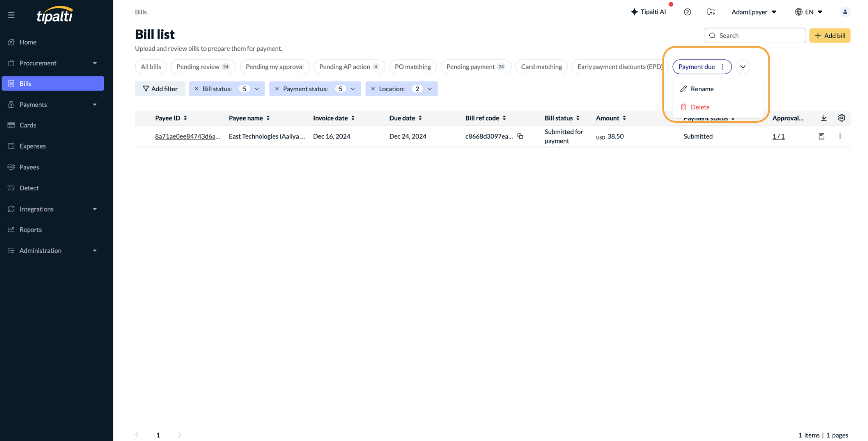
Task: Switch to Pending AP action tab
Action: (x=349, y=67)
